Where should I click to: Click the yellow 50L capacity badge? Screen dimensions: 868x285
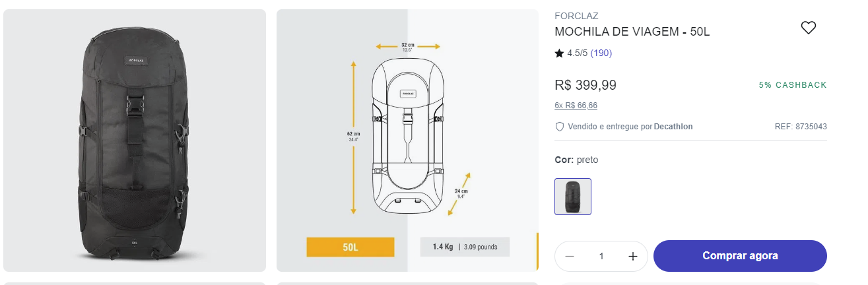[351, 247]
